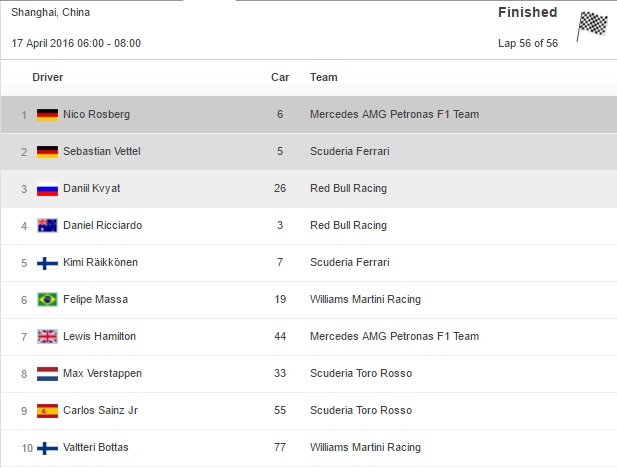Click car number 26 in Kvyat row

click(x=280, y=188)
